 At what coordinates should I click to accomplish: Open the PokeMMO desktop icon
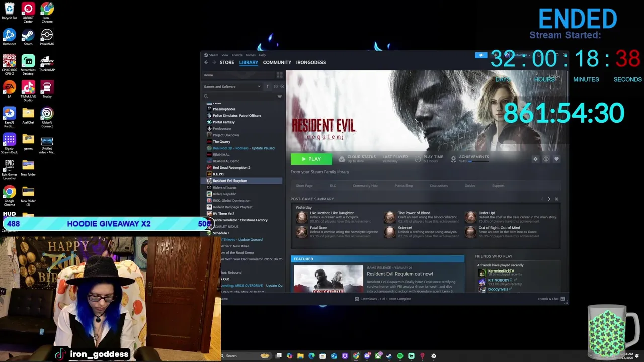47,38
